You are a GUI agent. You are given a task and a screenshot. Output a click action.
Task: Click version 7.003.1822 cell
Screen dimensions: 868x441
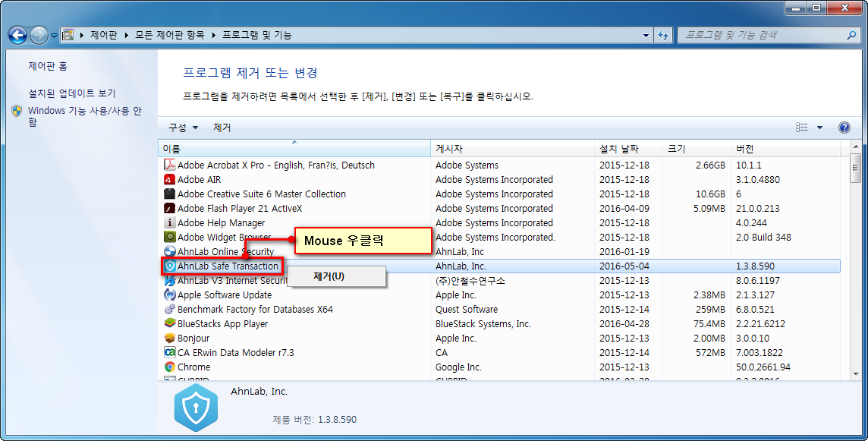pos(760,352)
